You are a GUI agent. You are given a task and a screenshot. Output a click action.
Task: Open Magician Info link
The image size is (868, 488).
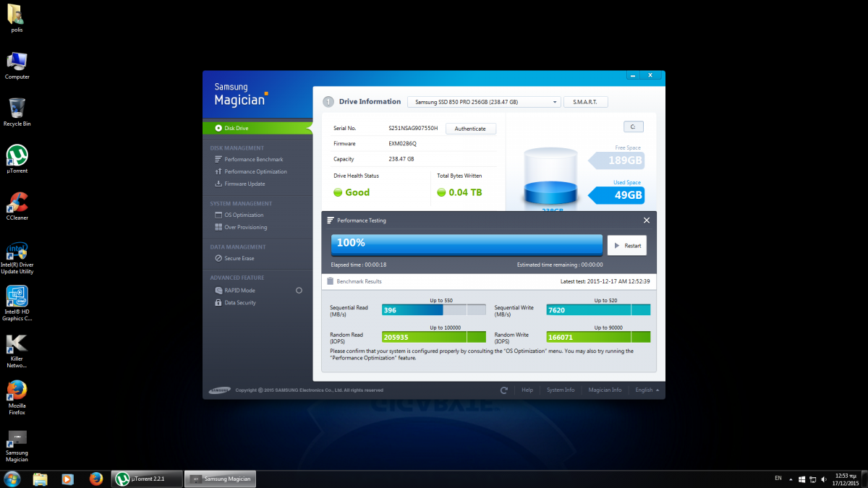coord(605,390)
